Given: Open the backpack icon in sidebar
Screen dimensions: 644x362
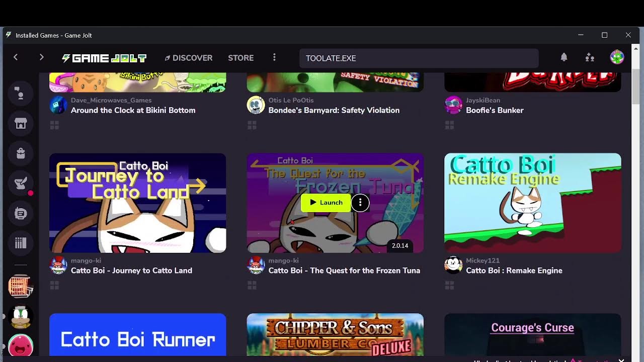Looking at the screenshot, I should click(x=21, y=153).
